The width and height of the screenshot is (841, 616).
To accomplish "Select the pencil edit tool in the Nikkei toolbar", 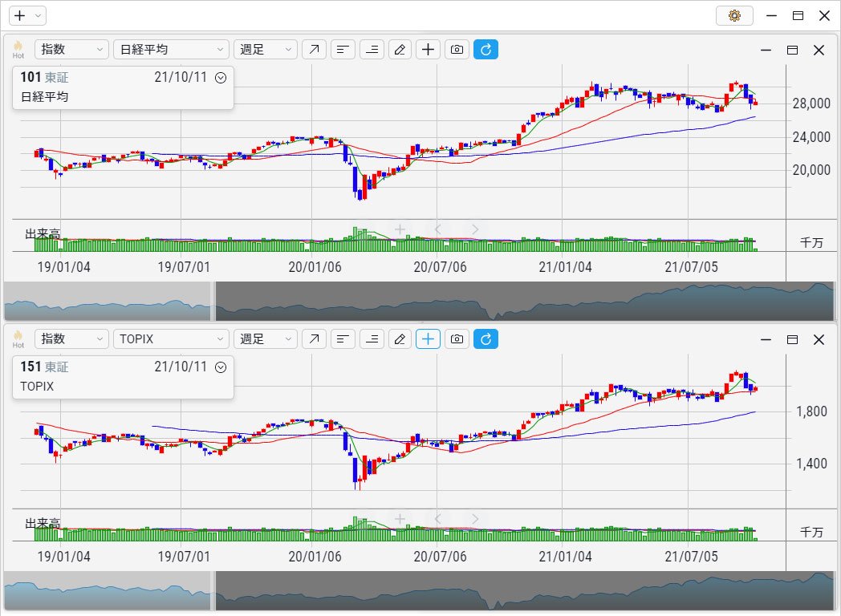I will [400, 49].
